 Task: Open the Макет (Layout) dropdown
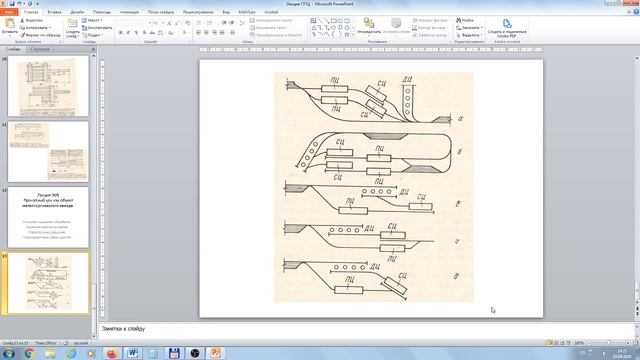click(x=92, y=20)
